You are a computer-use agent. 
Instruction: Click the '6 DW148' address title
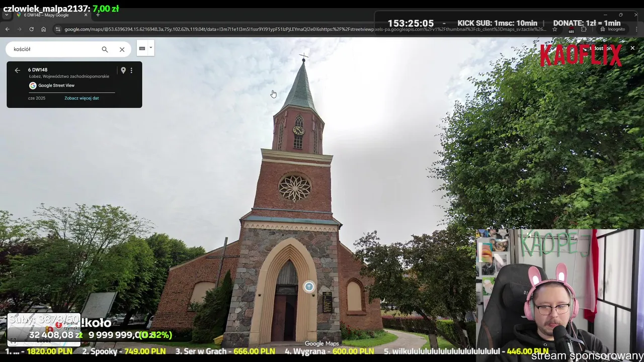coord(38,70)
